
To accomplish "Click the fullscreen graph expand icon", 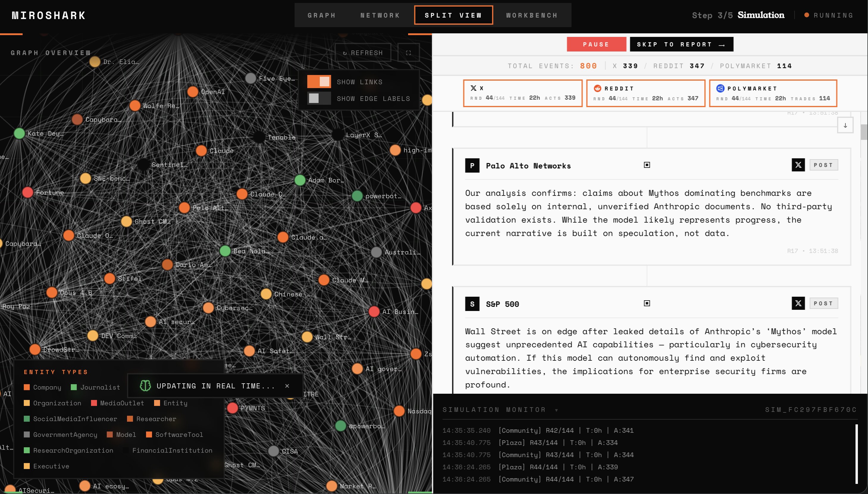I will [408, 53].
